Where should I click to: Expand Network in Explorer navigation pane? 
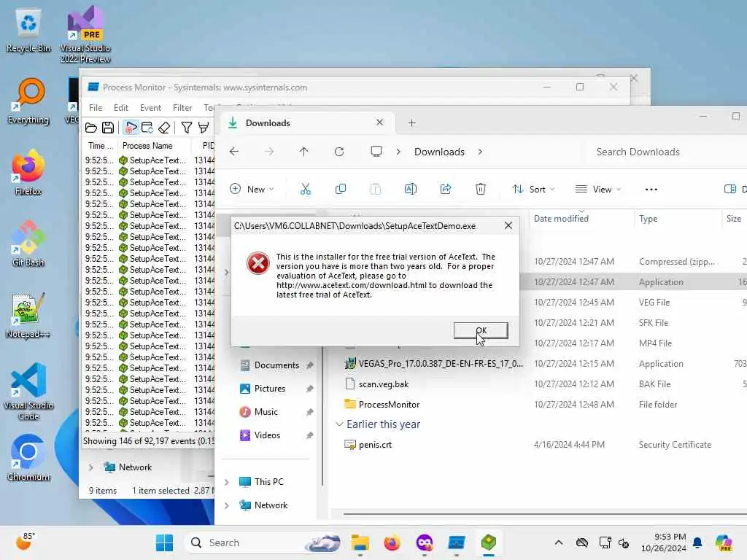(x=227, y=505)
